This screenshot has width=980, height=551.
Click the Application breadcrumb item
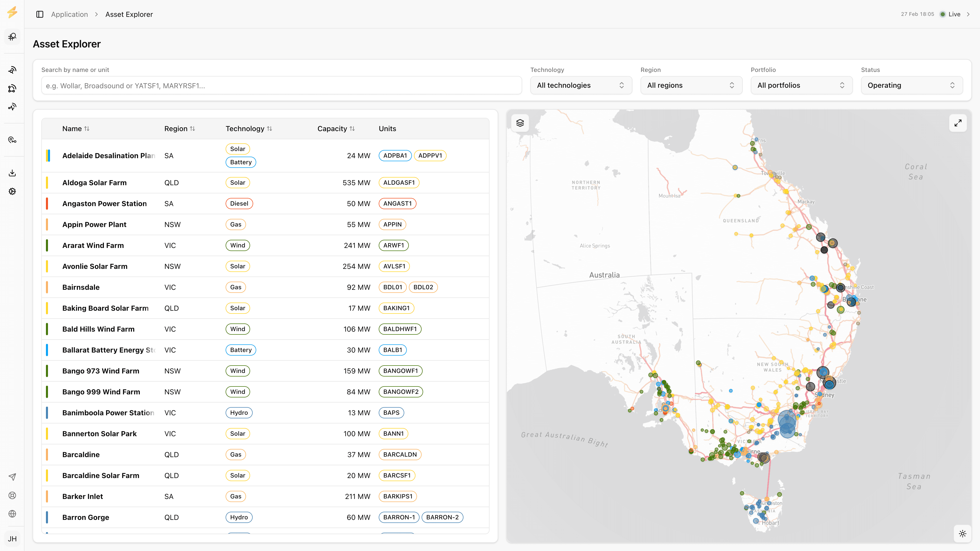[x=69, y=14]
